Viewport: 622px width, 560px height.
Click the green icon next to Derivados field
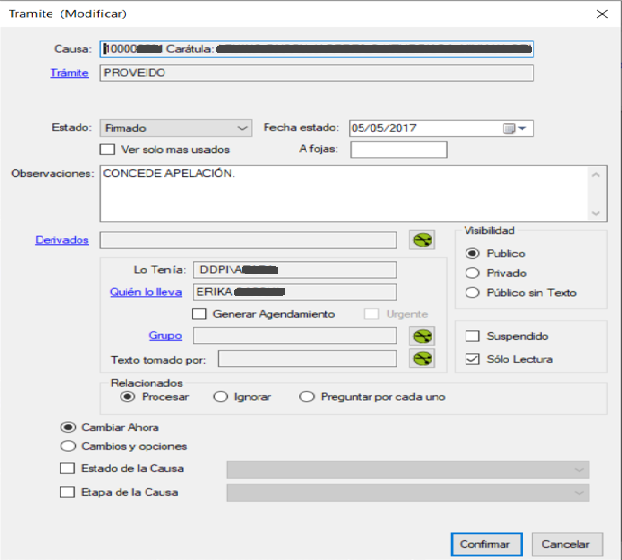point(423,240)
